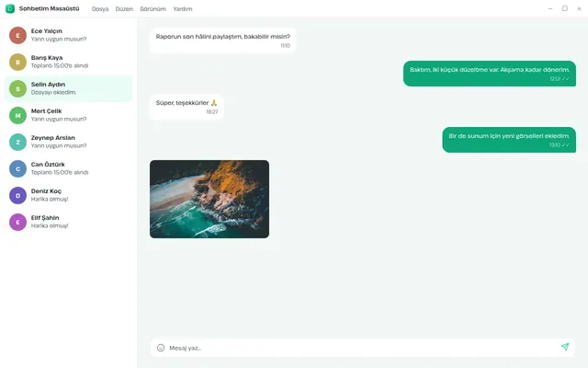Open chat with Barış Kaya
Image resolution: width=588 pixels, height=368 pixels.
[x=68, y=62]
